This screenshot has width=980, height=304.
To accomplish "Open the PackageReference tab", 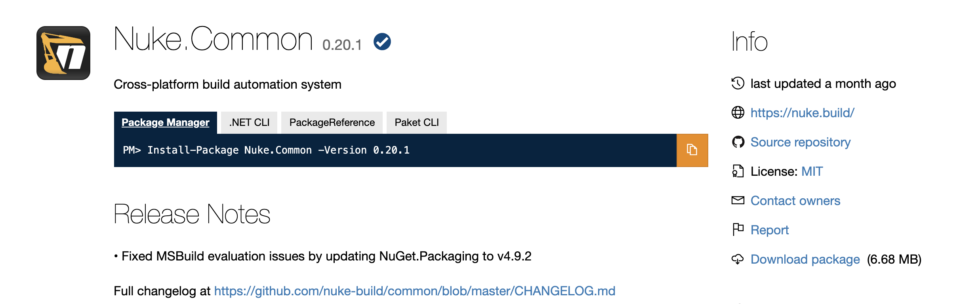I will 332,122.
